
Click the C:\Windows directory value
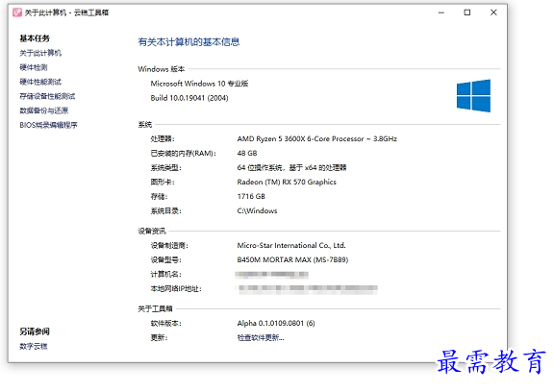point(257,210)
